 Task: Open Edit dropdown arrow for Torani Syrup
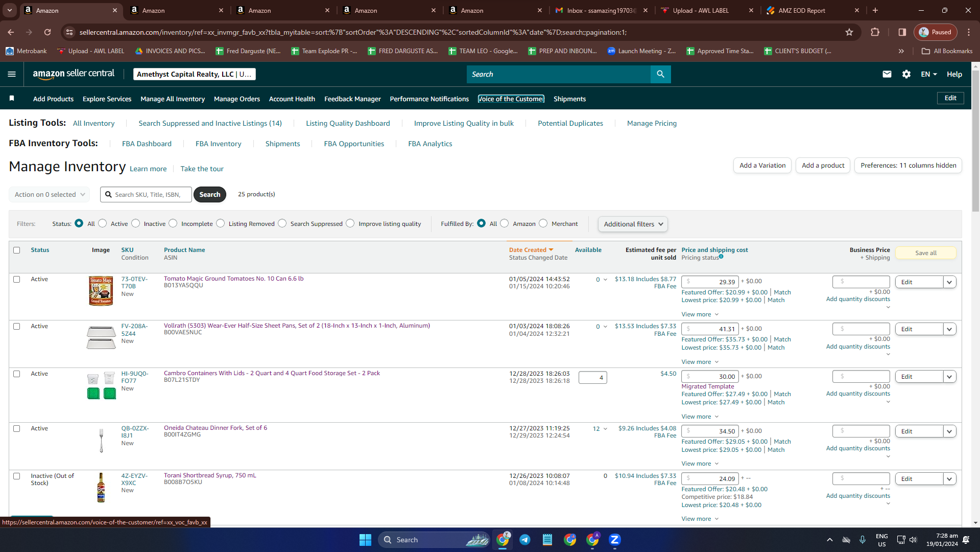(x=949, y=479)
